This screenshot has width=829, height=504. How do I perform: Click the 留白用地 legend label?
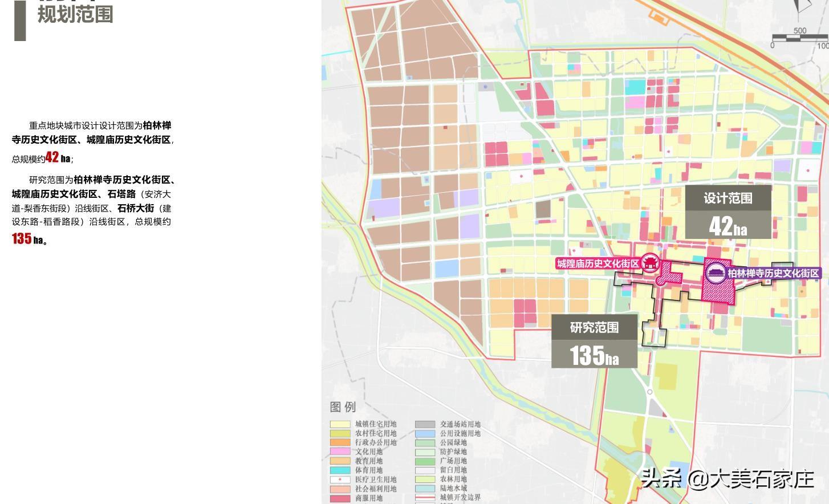(453, 470)
